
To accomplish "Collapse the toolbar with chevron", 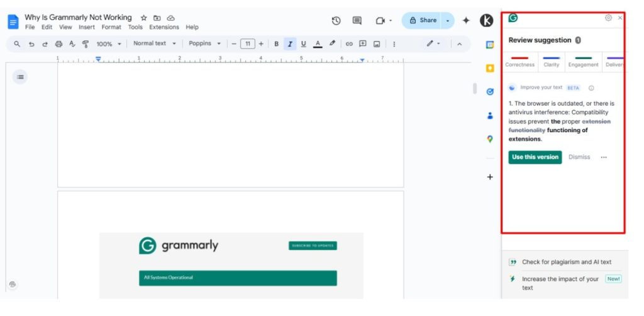I will 459,44.
